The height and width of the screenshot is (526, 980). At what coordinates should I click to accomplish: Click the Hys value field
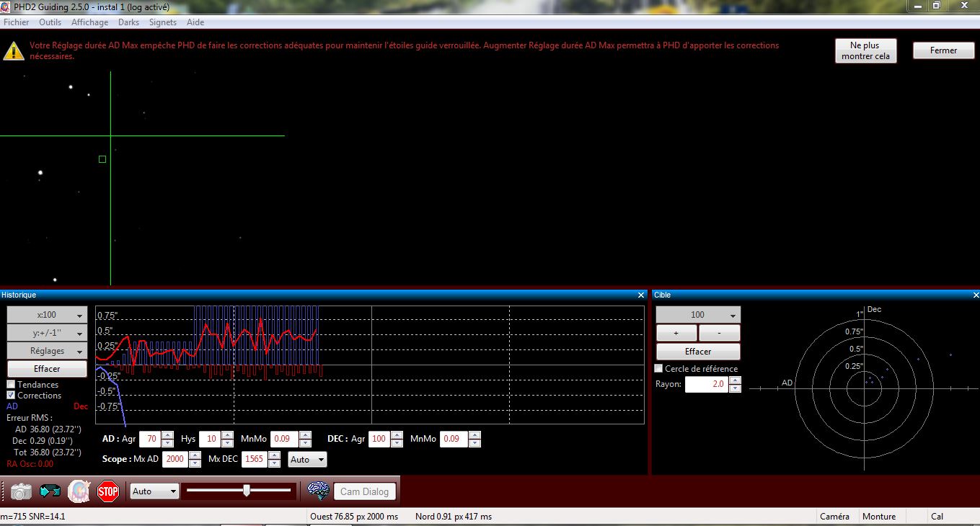coord(210,439)
